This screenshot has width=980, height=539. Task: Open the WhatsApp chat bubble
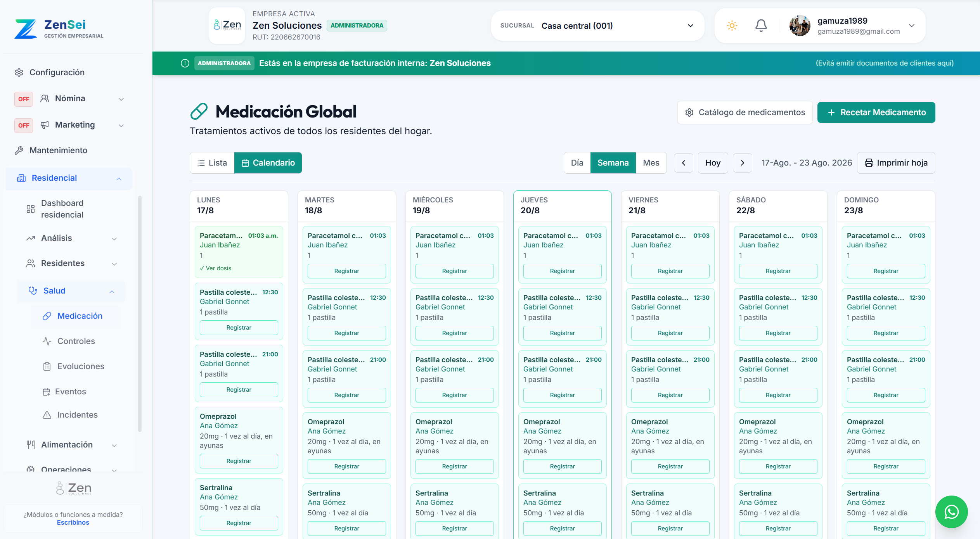click(951, 512)
